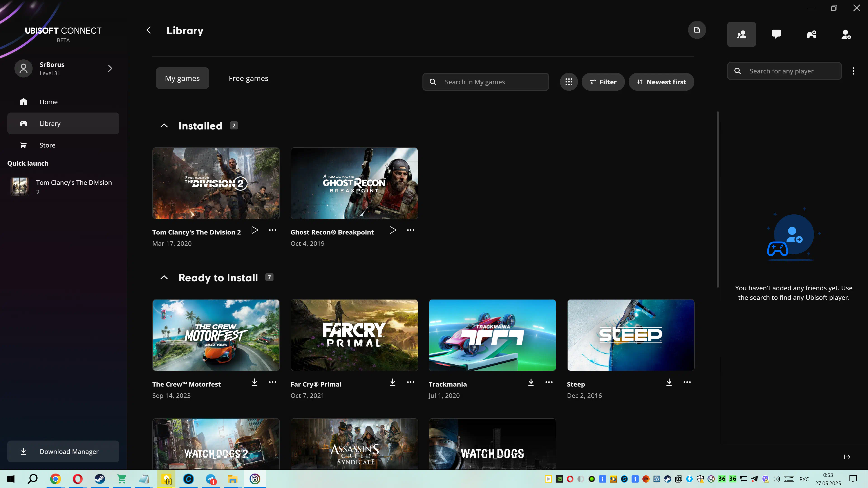Viewport: 868px width, 488px height.
Task: Open Google Chrome from taskbar
Action: [x=56, y=479]
